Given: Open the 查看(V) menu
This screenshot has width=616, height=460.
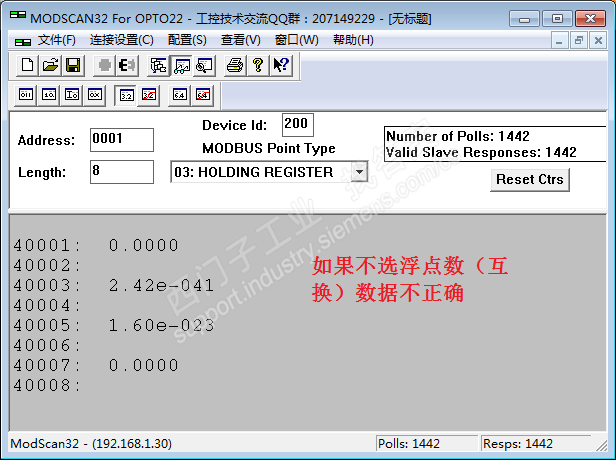Looking at the screenshot, I should coord(240,40).
